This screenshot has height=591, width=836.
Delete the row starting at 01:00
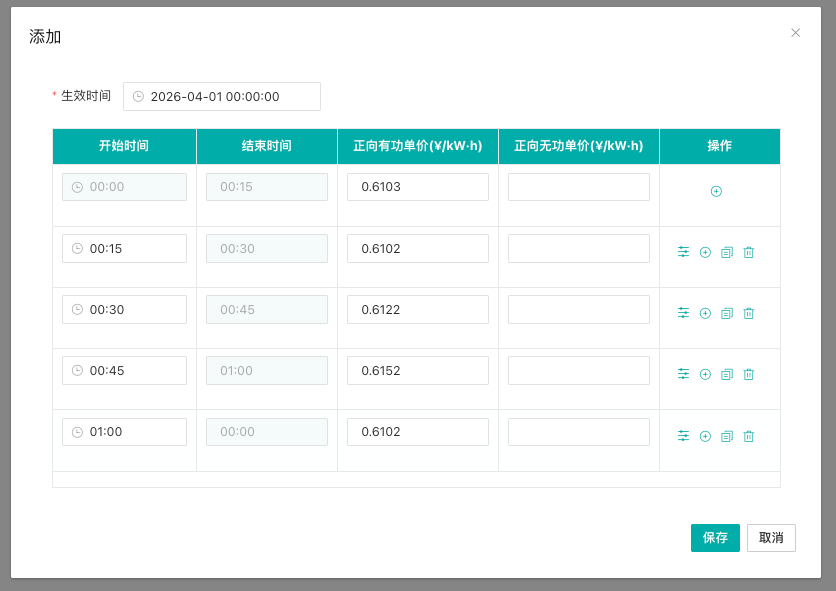[x=748, y=436]
